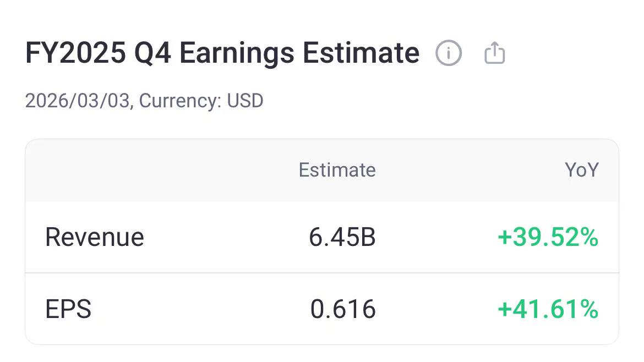This screenshot has width=644, height=362.
Task: Select the USD currency code
Action: coord(245,101)
